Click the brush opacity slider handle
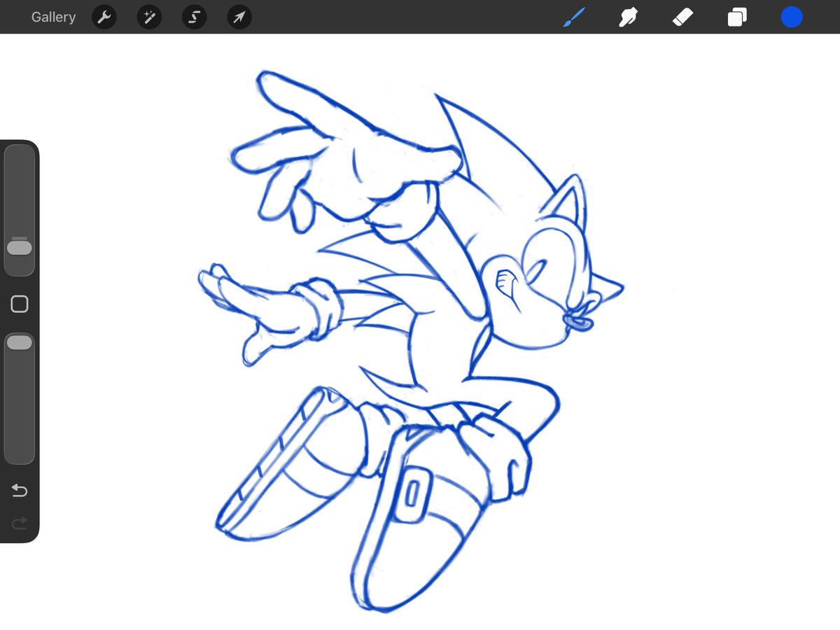The image size is (840, 630). (20, 342)
